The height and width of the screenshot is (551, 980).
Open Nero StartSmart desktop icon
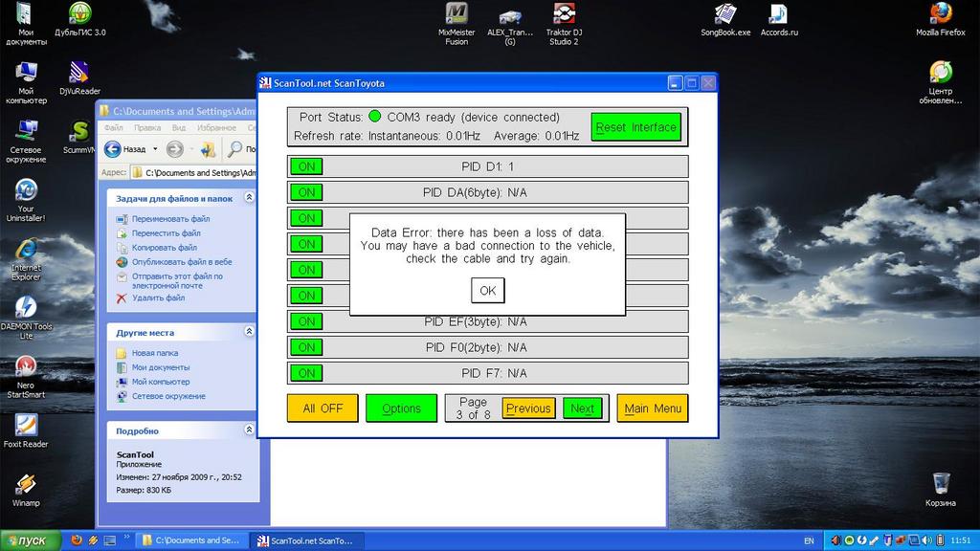click(26, 376)
